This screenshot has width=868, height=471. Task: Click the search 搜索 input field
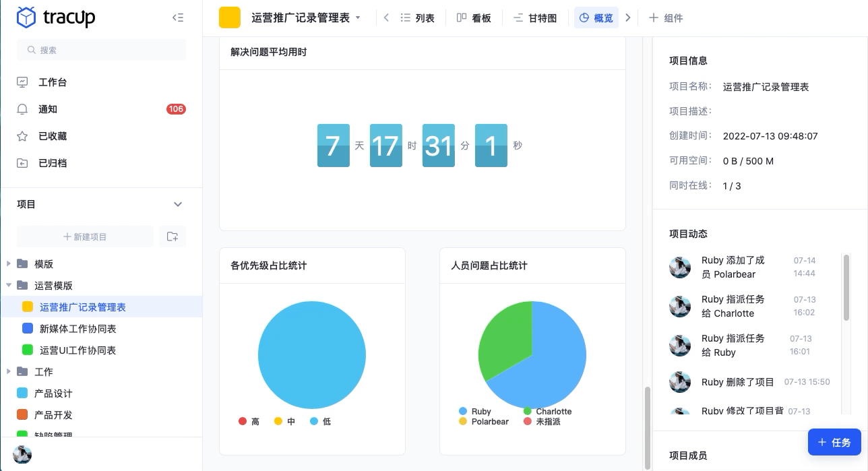[x=101, y=50]
